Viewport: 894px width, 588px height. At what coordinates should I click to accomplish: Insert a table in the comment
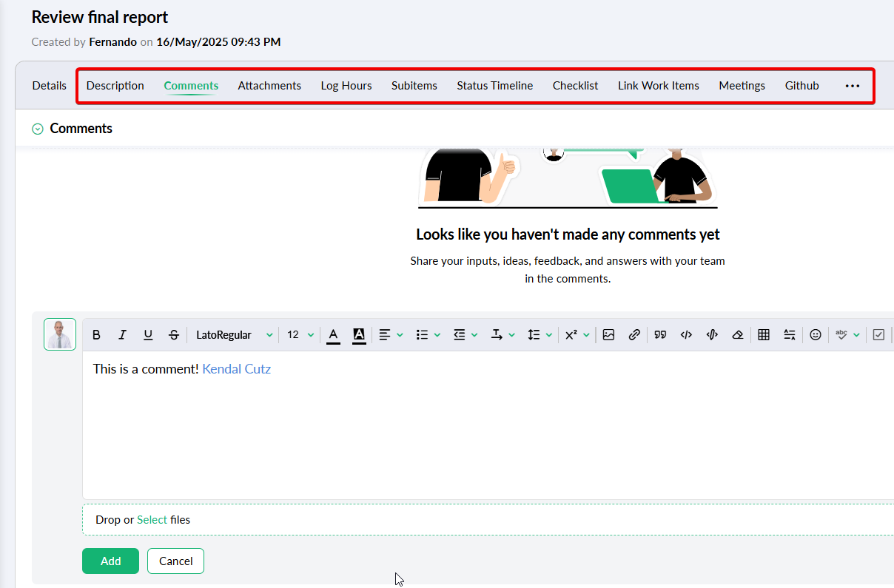click(x=764, y=335)
